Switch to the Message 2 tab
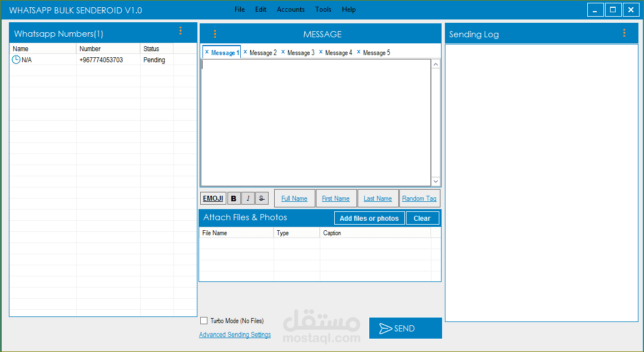This screenshot has width=644, height=352. [x=263, y=53]
